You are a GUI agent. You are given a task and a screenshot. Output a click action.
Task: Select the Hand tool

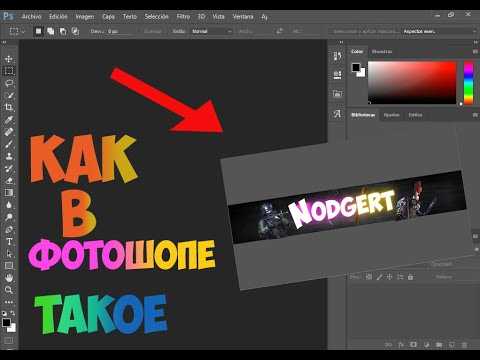pos(9,277)
